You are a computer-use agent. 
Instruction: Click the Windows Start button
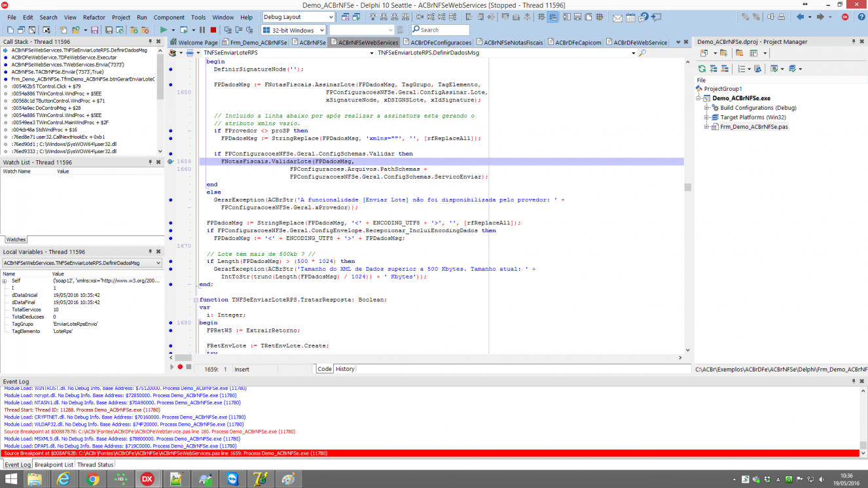tap(11, 479)
